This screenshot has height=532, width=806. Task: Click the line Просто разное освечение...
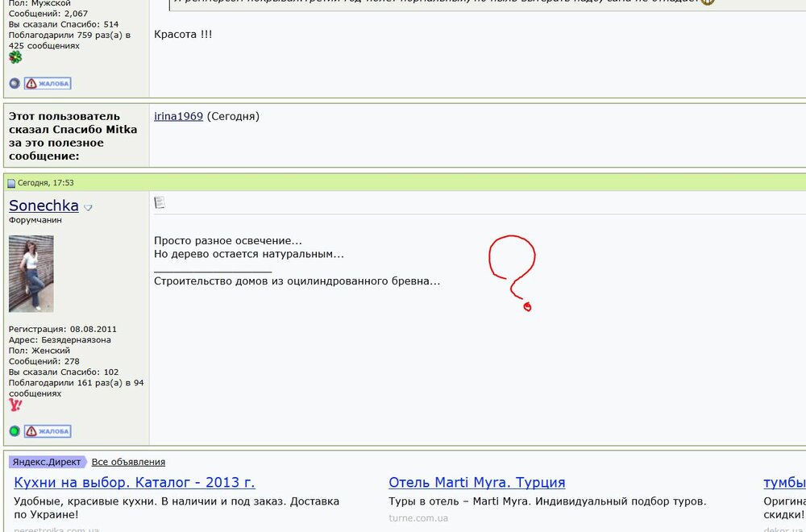pos(228,240)
